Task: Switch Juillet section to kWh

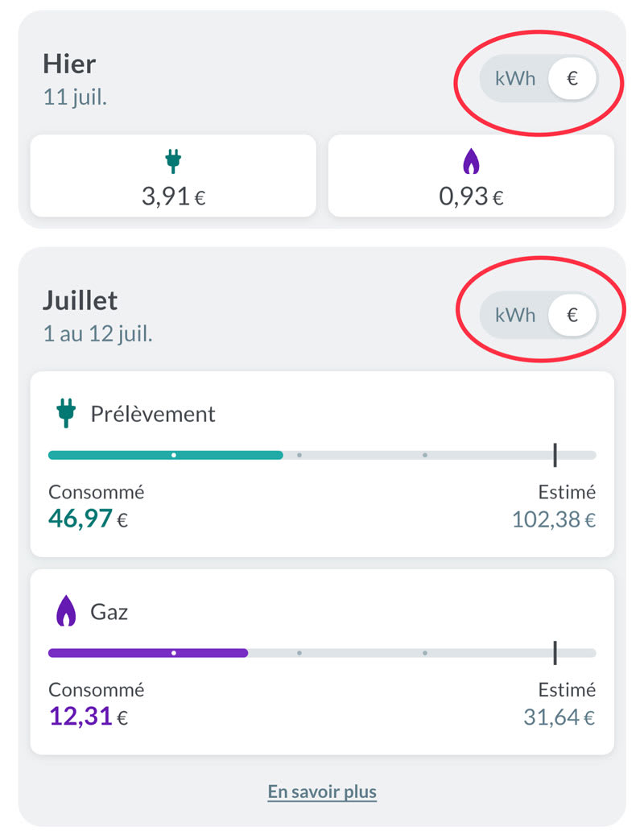Action: coord(515,315)
